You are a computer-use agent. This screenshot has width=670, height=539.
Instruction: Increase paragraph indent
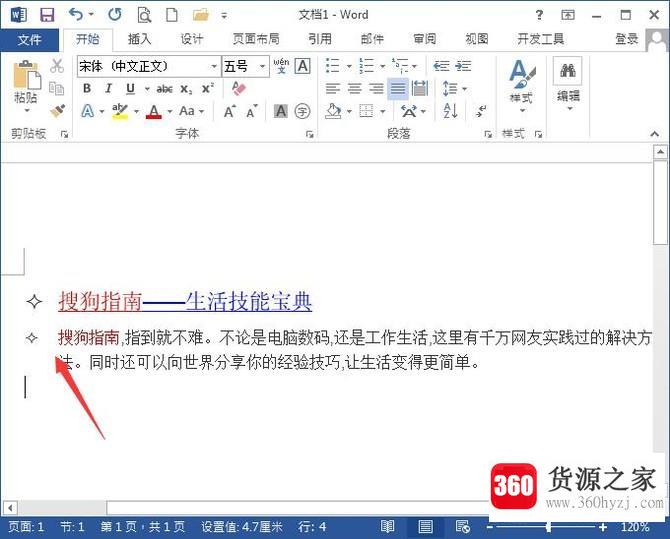pyautogui.click(x=463, y=66)
